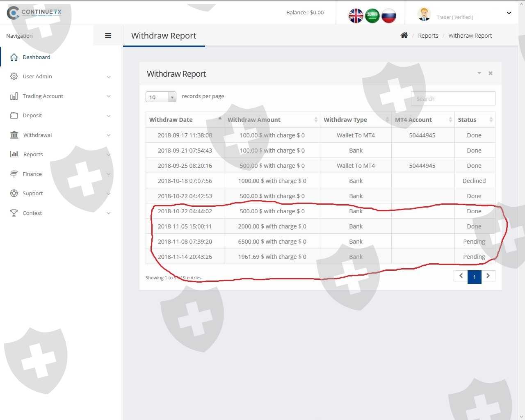Click amount 1961.69 $ with charge $ 0
Viewport: 525px width, 420px height.
[x=272, y=257]
